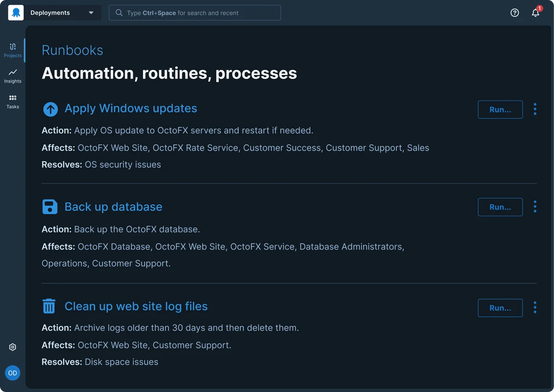
Task: Open overflow menu for Apply Windows updates
Action: pos(535,109)
